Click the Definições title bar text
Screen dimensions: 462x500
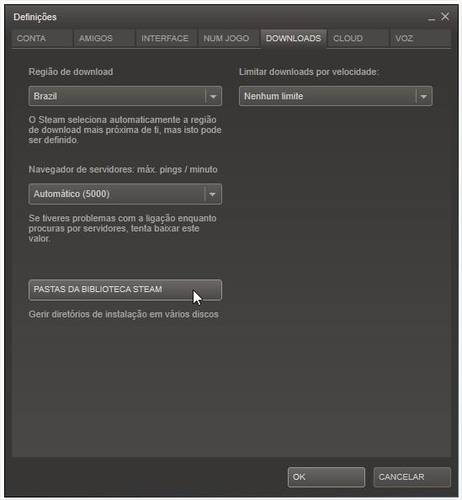point(35,17)
